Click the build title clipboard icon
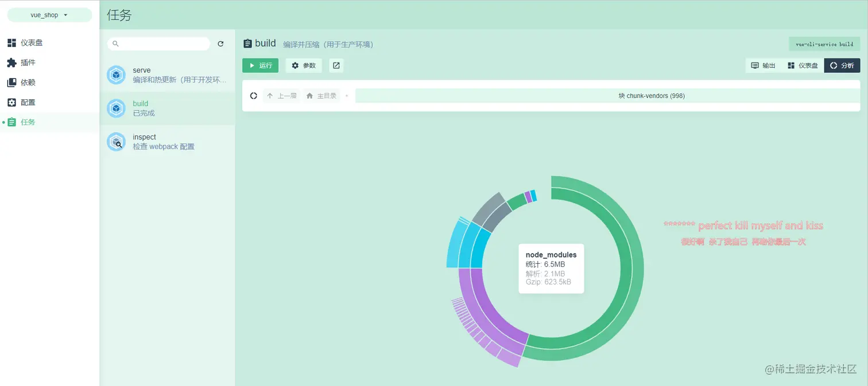The image size is (868, 386). tap(247, 44)
